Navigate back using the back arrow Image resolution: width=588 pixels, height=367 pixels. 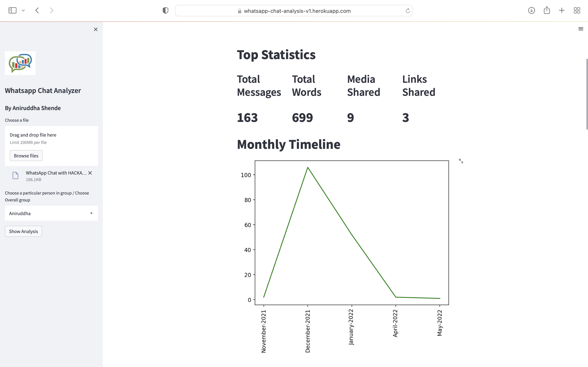pos(37,10)
